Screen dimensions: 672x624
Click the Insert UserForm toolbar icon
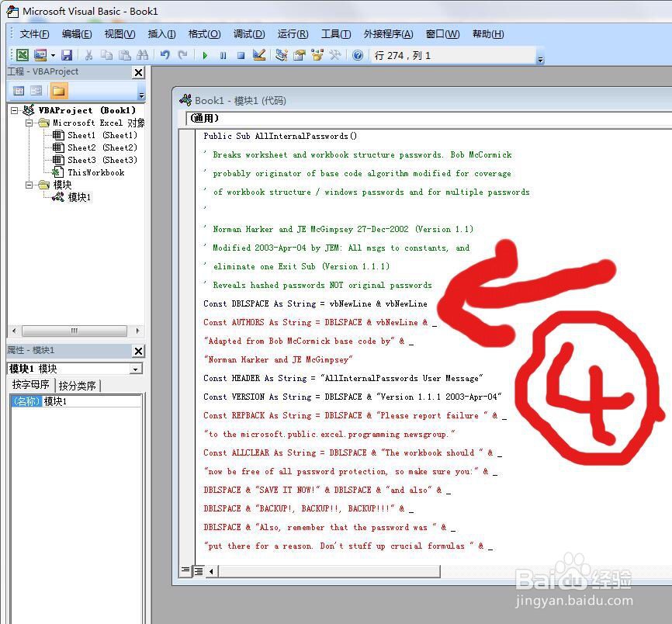(x=40, y=55)
